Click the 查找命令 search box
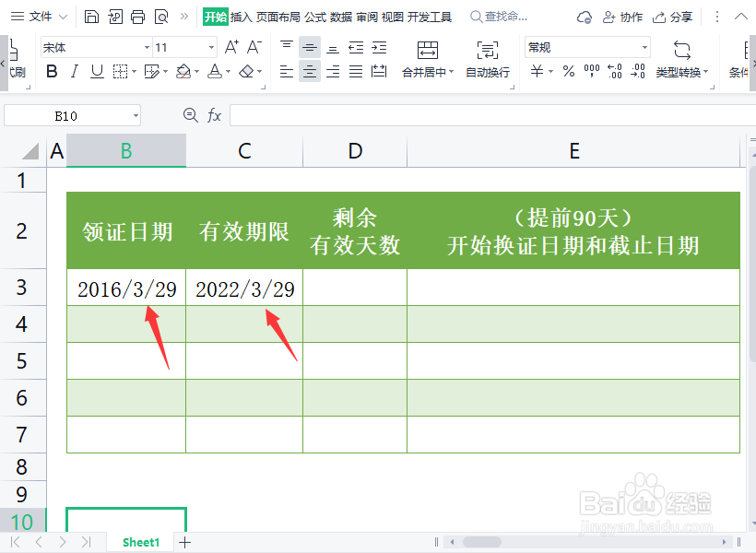 pyautogui.click(x=499, y=17)
